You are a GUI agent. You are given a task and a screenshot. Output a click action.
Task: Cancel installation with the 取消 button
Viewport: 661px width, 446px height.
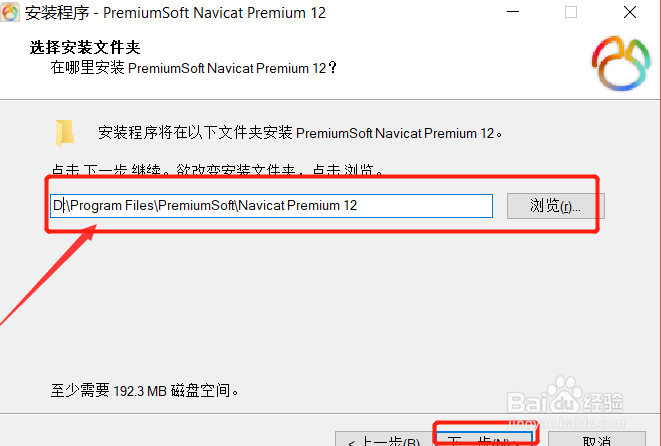coord(596,439)
